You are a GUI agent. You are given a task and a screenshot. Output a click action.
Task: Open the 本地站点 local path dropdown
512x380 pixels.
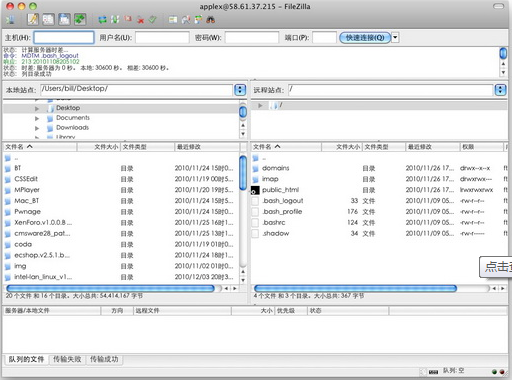point(240,90)
